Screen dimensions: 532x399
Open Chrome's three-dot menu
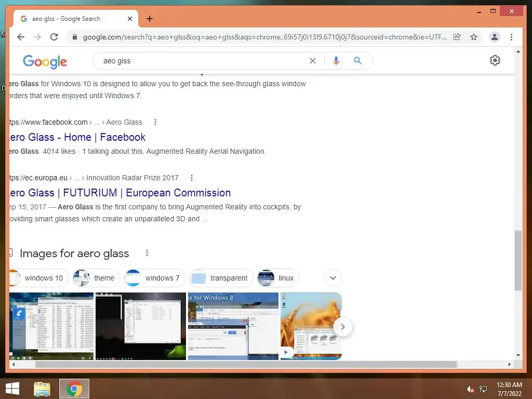coord(511,37)
